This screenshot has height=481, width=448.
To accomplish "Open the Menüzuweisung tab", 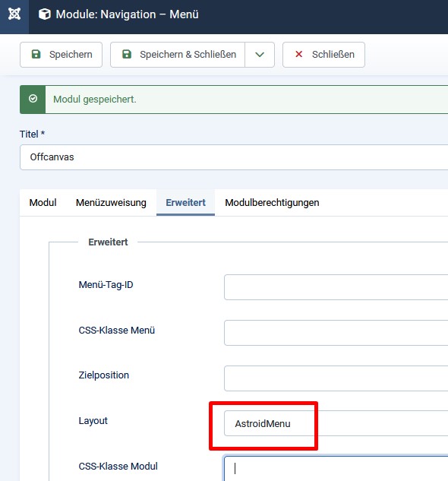I will tap(111, 203).
